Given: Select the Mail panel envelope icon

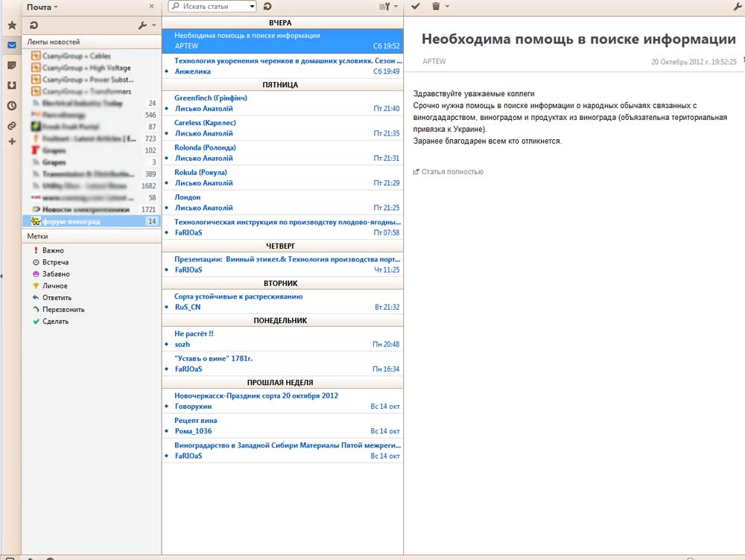Looking at the screenshot, I should [12, 45].
